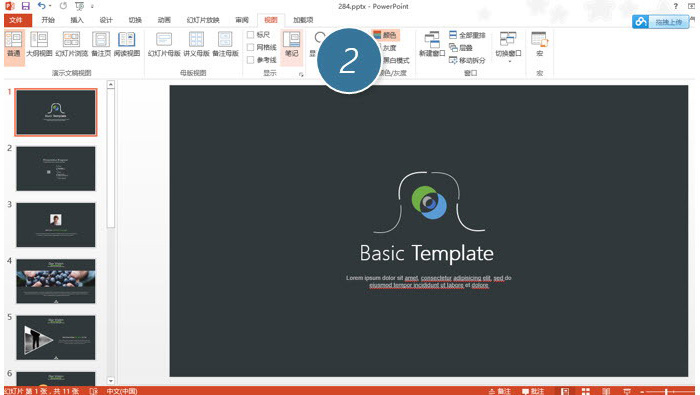Open 幻灯片浏览 slide sorter view
This screenshot has height=395, width=700.
71,44
